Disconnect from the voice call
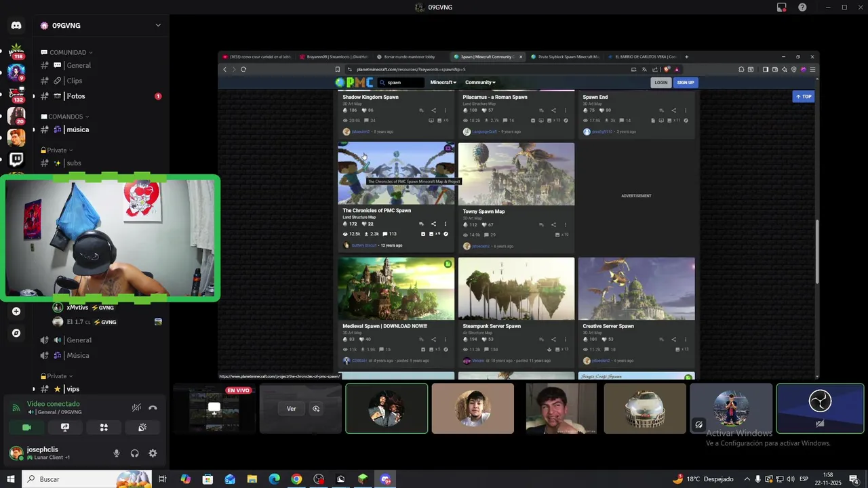 (x=153, y=407)
